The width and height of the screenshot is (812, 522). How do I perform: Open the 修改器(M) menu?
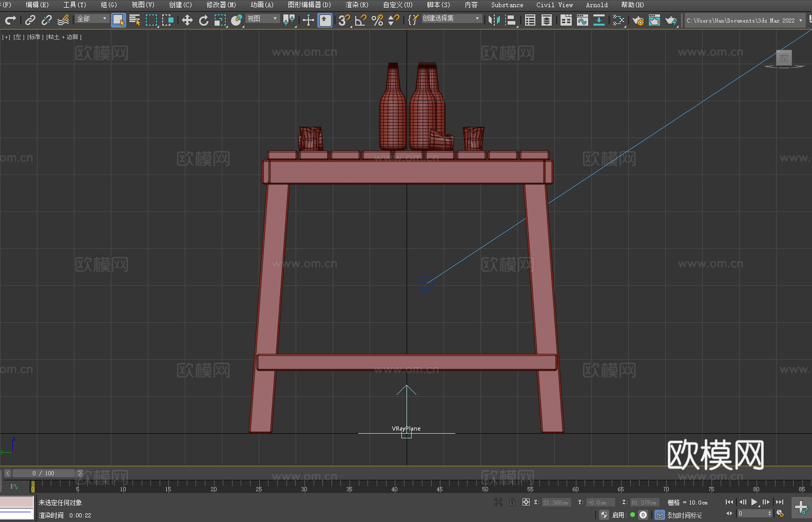pos(221,5)
